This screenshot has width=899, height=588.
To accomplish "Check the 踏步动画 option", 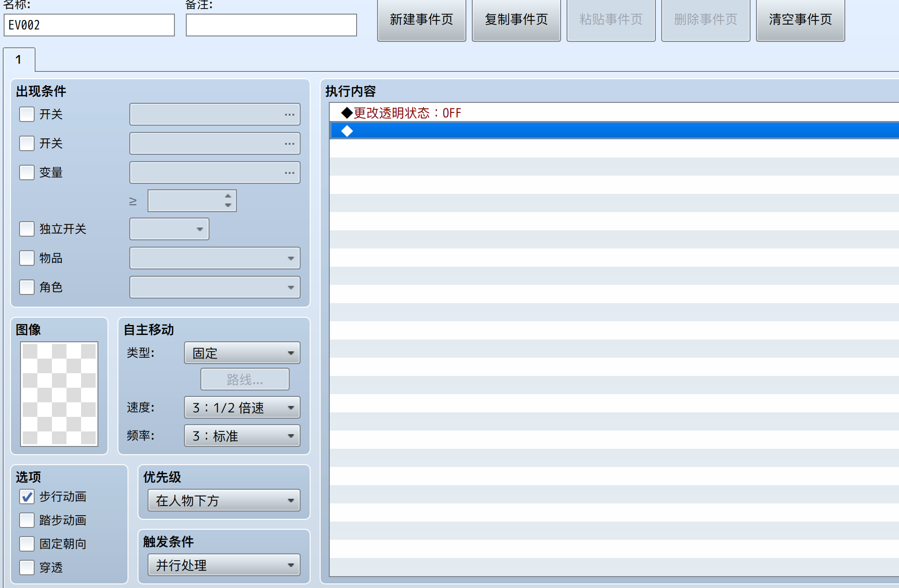I will coord(27,520).
